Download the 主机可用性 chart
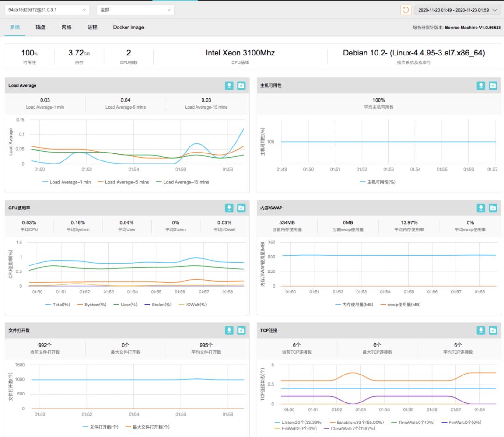 tap(481, 85)
